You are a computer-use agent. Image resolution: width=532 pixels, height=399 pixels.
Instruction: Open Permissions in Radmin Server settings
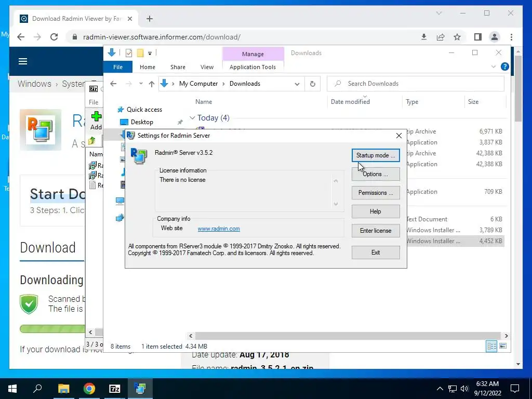click(x=376, y=193)
